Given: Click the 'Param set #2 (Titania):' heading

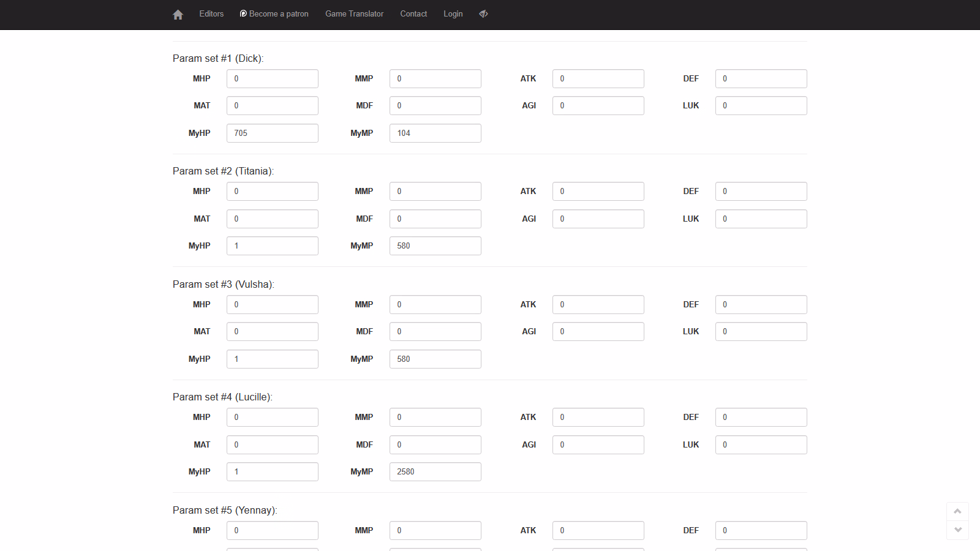Looking at the screenshot, I should [224, 171].
